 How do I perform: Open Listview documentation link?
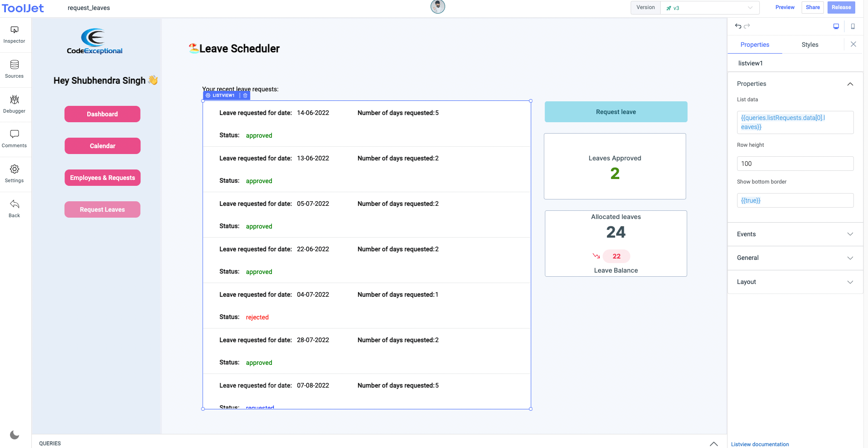point(760,444)
